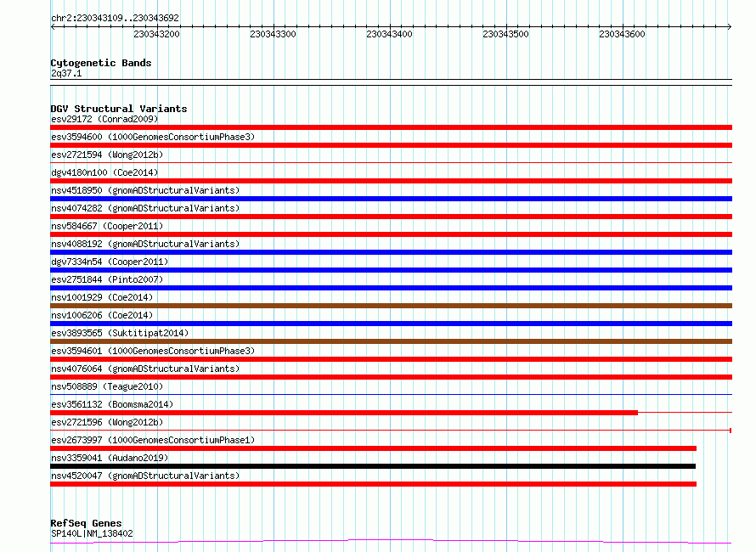Open nsv1001929 (Coe2014) label
Screen dimensions: 756x552
click(x=102, y=297)
